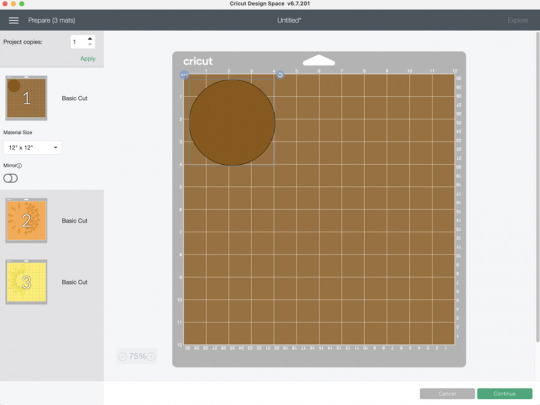Image resolution: width=540 pixels, height=405 pixels.
Task: Toggle the Mirror switch
Action: (x=10, y=178)
